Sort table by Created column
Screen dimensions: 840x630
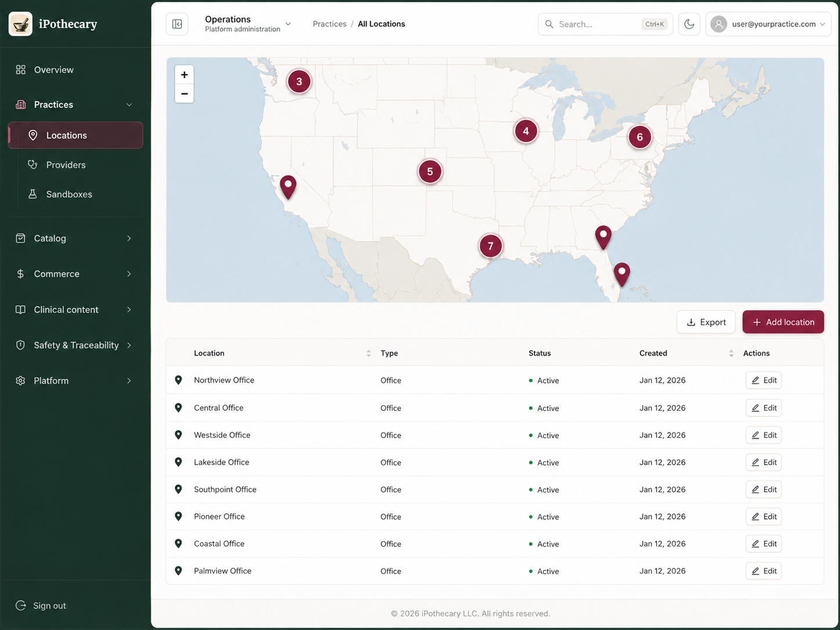pyautogui.click(x=731, y=353)
